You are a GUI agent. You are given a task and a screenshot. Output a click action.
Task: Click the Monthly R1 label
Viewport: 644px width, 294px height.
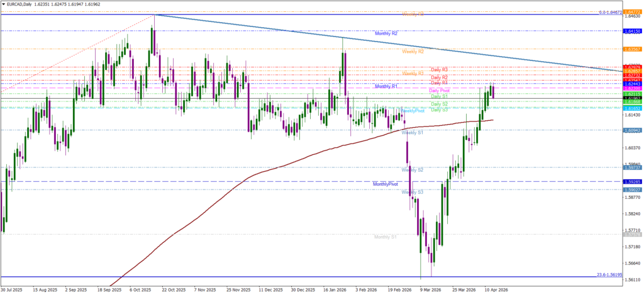387,86
